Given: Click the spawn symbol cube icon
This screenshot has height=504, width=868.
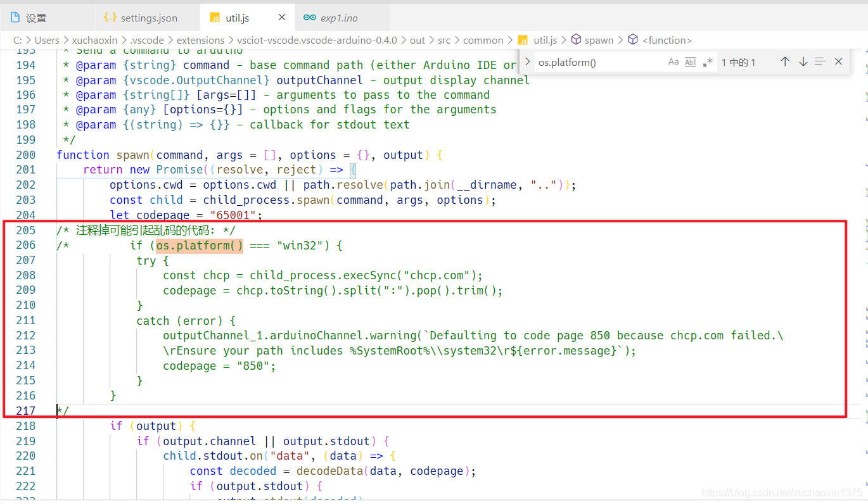Looking at the screenshot, I should point(576,40).
